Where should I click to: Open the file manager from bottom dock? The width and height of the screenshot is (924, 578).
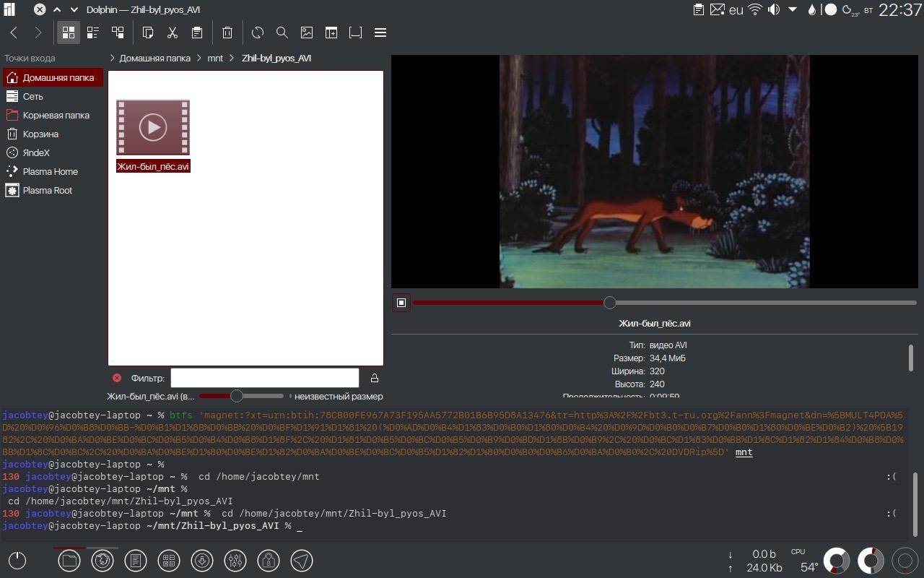point(69,560)
